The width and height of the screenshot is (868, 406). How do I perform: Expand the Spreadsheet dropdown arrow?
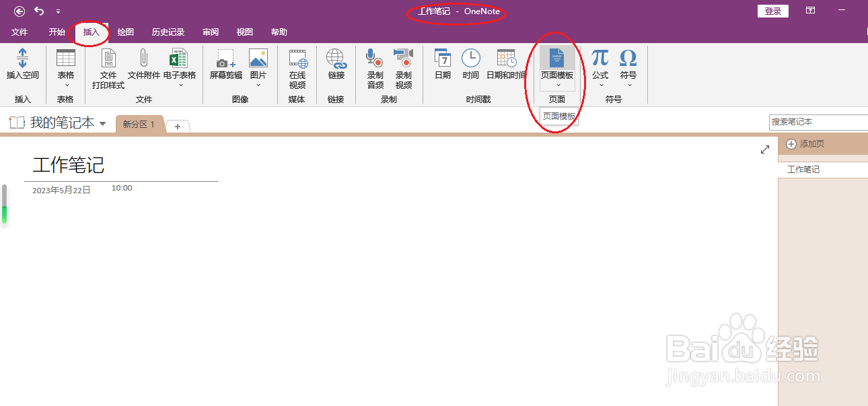tap(180, 85)
